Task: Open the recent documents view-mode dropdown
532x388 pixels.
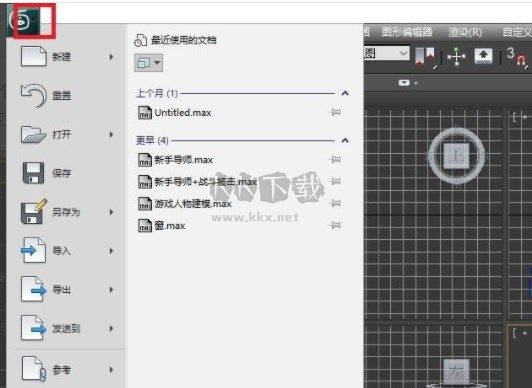Action: 148,63
